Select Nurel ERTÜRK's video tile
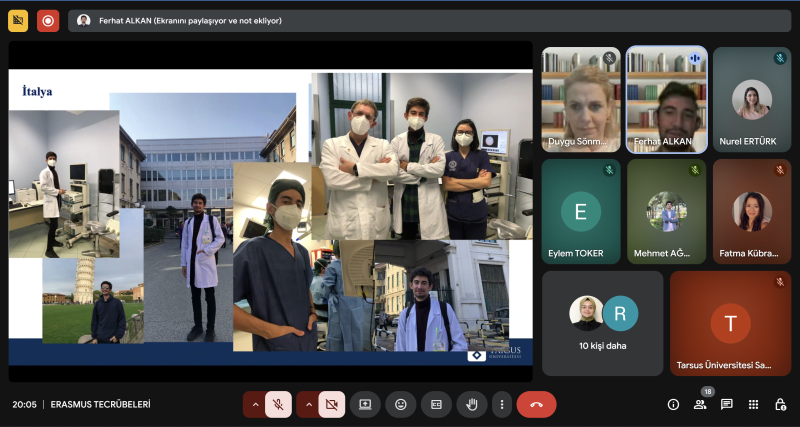 tap(751, 98)
